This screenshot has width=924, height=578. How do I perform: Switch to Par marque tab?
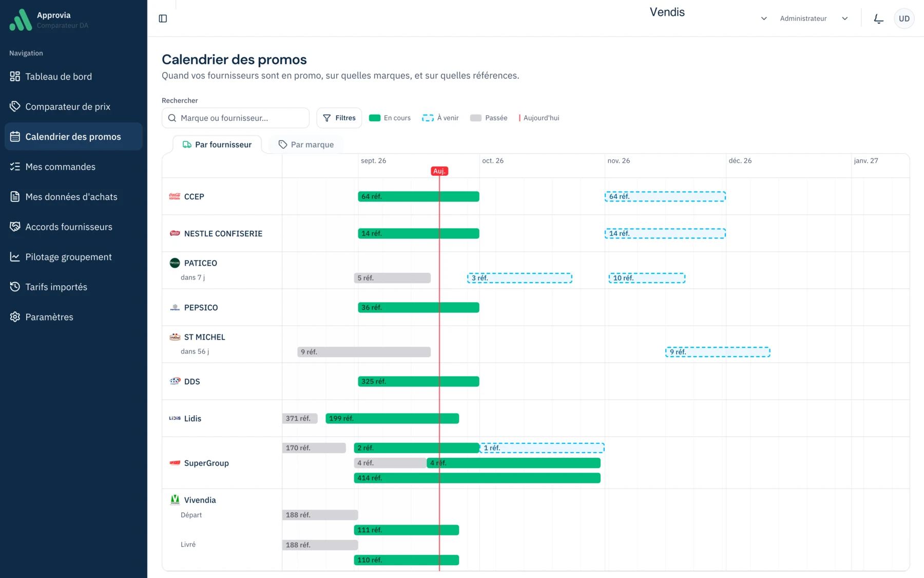point(306,145)
